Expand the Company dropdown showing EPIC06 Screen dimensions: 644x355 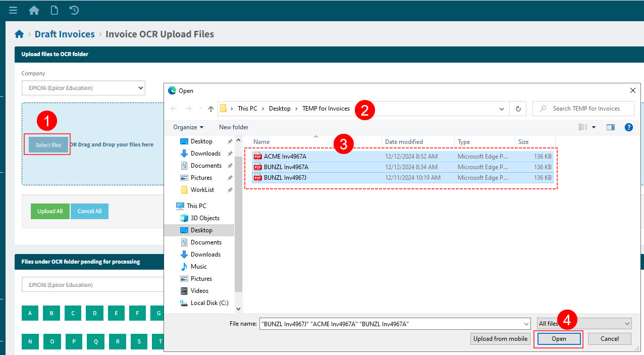(140, 87)
